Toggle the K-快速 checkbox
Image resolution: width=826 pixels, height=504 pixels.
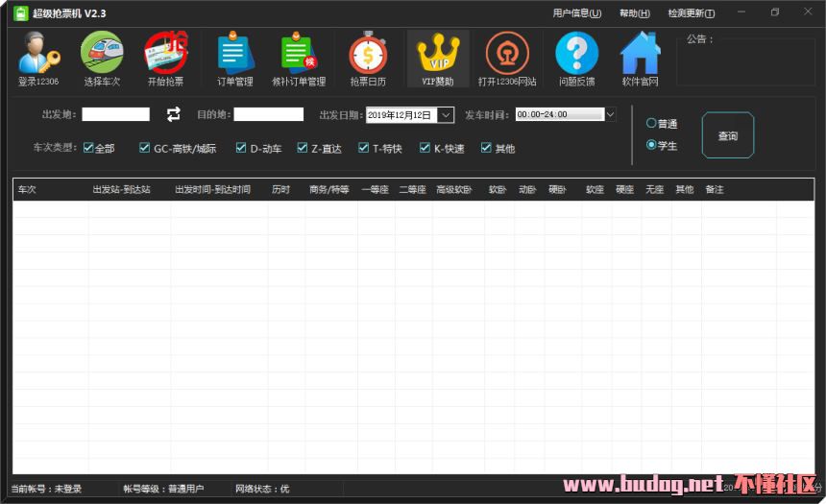425,148
